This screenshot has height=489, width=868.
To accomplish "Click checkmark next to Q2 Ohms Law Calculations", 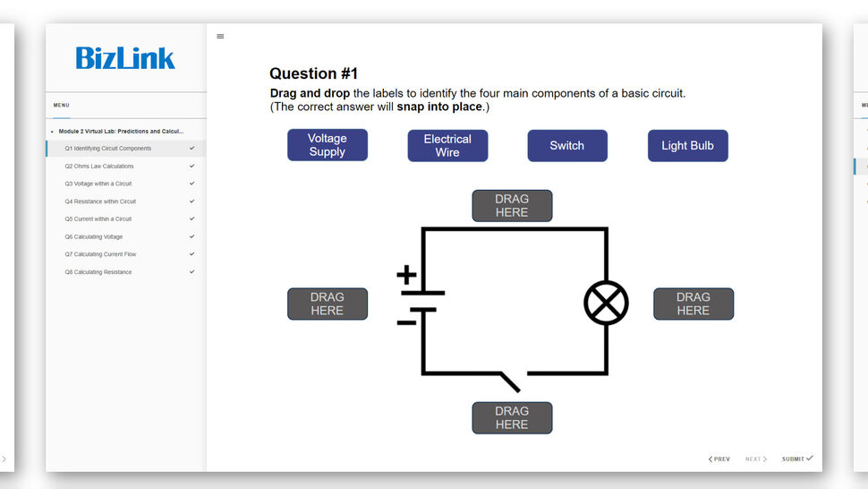I will click(x=191, y=166).
